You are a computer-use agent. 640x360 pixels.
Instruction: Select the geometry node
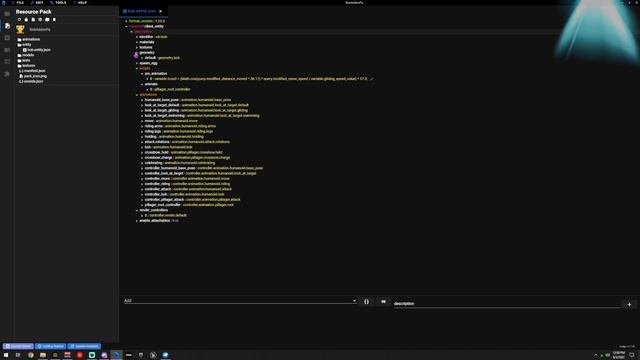tap(147, 53)
